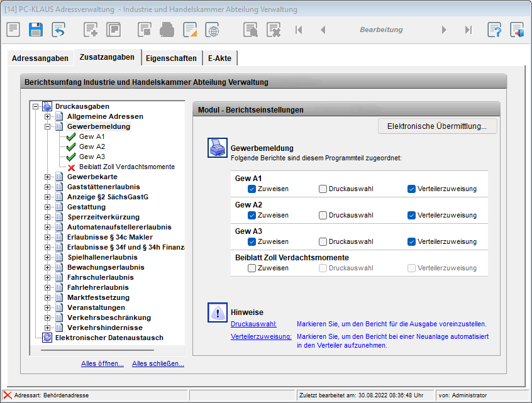Select Elektronischer Datenaustausch in the tree
Screen dimensions: 532x403
109,338
